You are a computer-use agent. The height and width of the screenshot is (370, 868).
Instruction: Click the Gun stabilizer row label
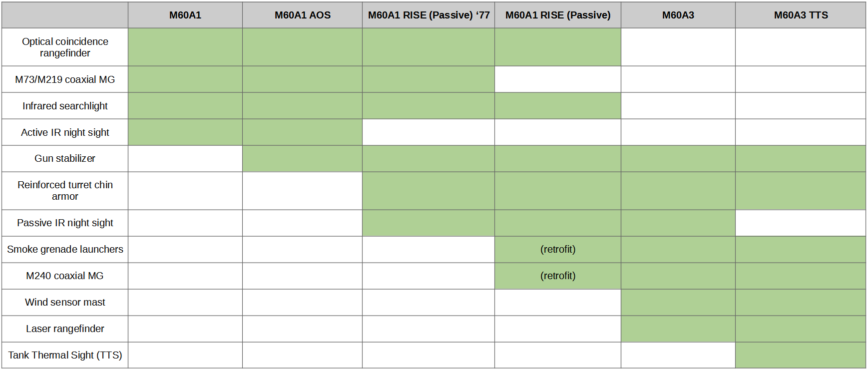click(65, 158)
